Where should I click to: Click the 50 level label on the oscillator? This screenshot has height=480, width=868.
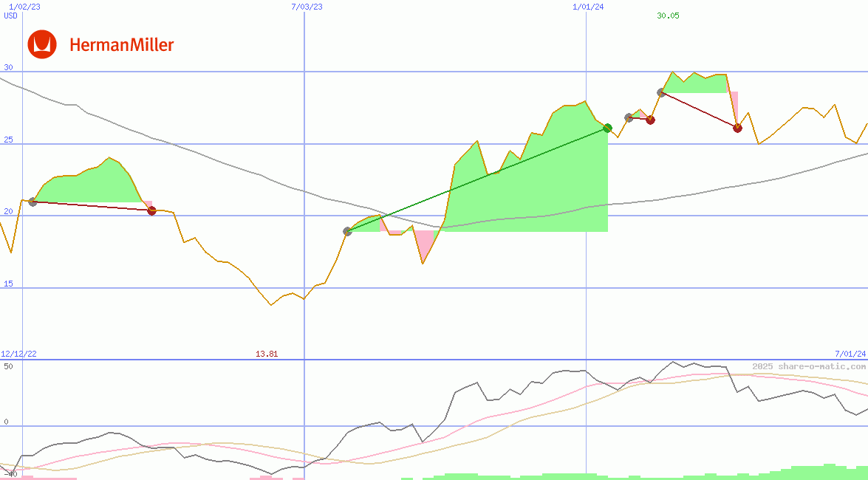pyautogui.click(x=8, y=366)
